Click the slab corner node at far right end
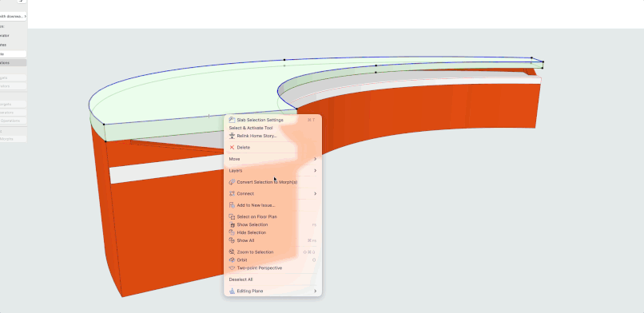 click(543, 62)
